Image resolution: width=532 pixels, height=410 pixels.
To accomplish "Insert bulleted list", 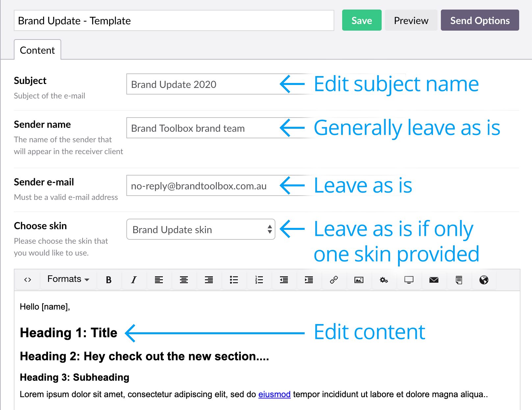I will (234, 280).
